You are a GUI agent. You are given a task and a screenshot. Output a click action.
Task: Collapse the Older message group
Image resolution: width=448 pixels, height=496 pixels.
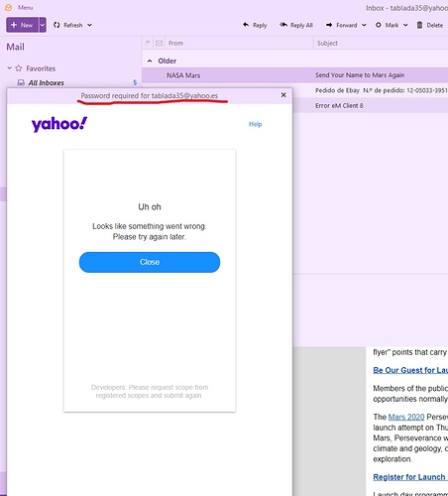click(x=150, y=61)
